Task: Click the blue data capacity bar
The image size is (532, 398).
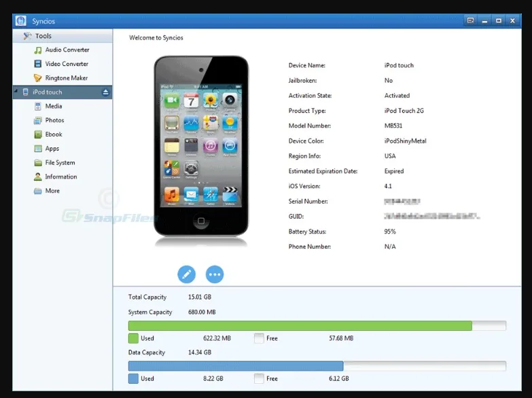Action: coord(236,366)
